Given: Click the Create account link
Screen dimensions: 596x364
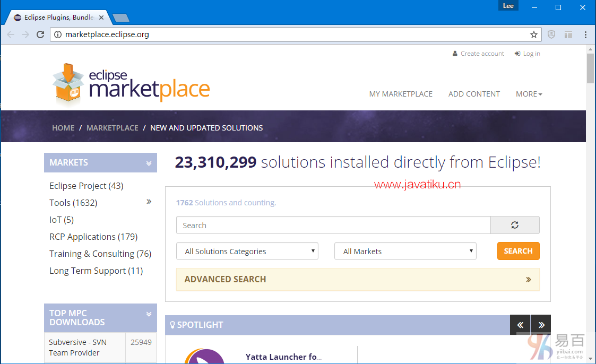Looking at the screenshot, I should [x=482, y=54].
